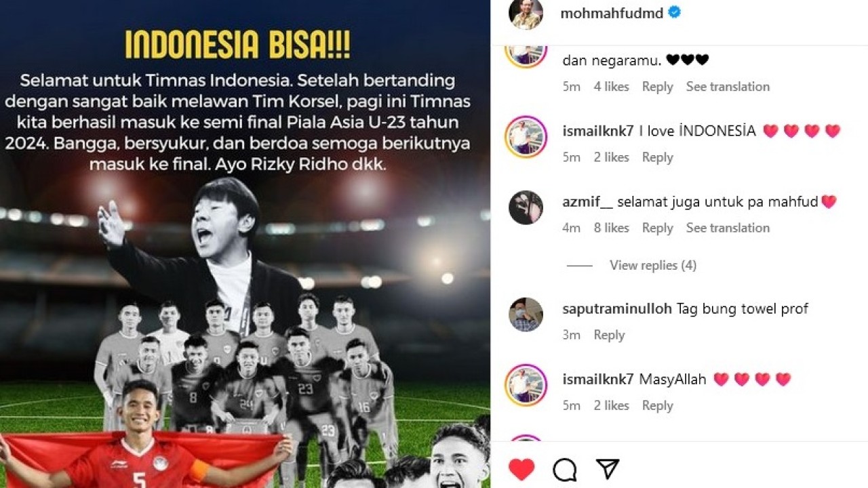868x488 pixels.
Task: View 8 likes on azmif__ comment
Action: (611, 228)
